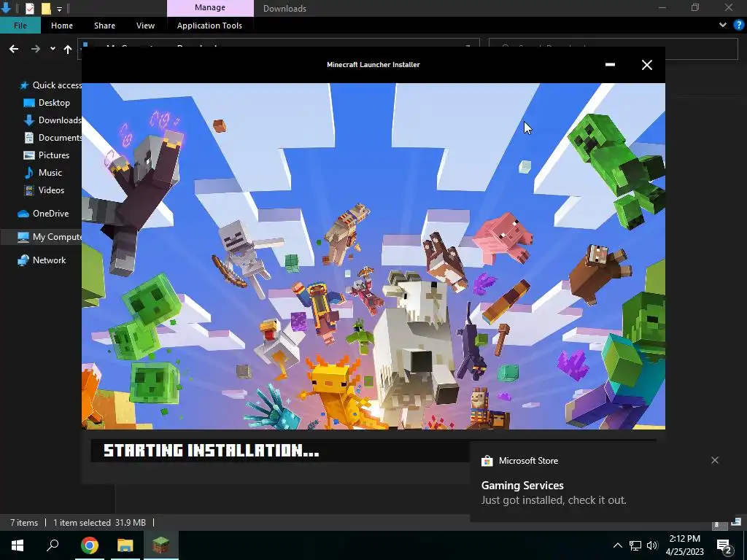747x560 pixels.
Task: Open Desktop in navigation pane
Action: click(46, 103)
